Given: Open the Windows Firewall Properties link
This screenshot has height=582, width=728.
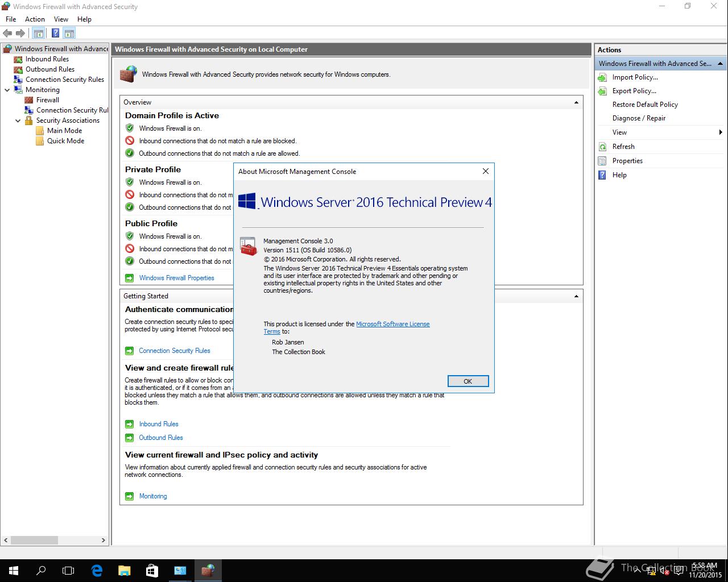Looking at the screenshot, I should tap(177, 278).
